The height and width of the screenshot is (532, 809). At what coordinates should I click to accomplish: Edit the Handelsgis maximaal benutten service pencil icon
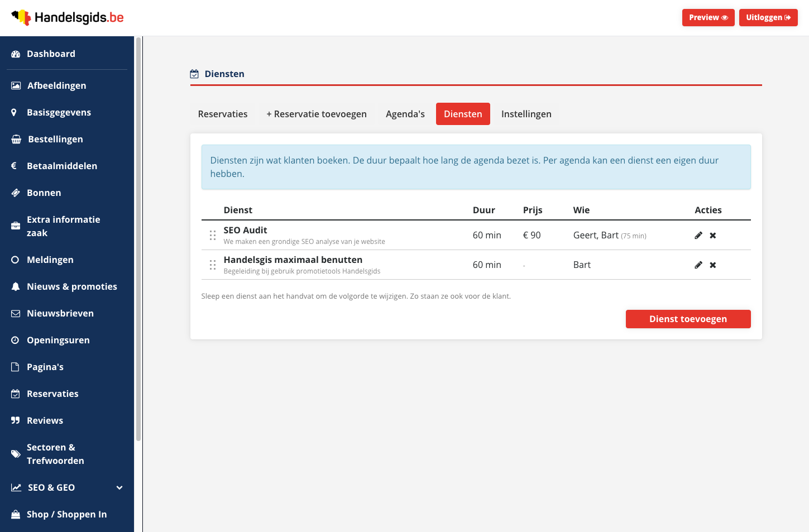tap(698, 265)
